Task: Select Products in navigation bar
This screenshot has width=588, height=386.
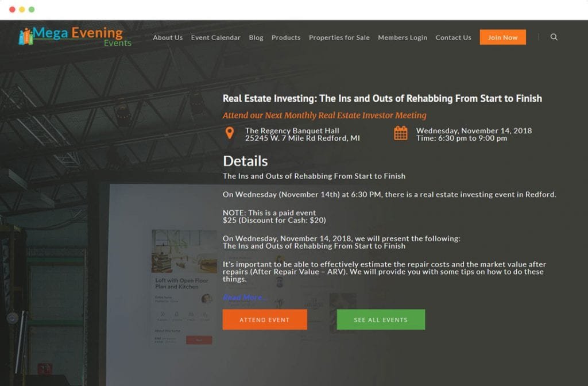Action: pos(286,38)
